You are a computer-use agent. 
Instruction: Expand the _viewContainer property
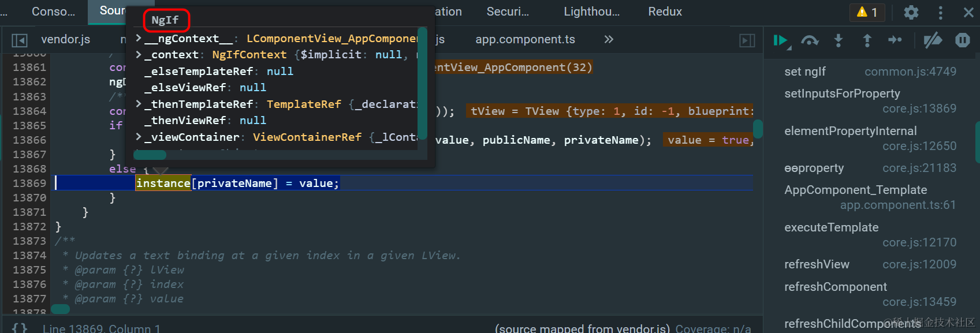139,137
